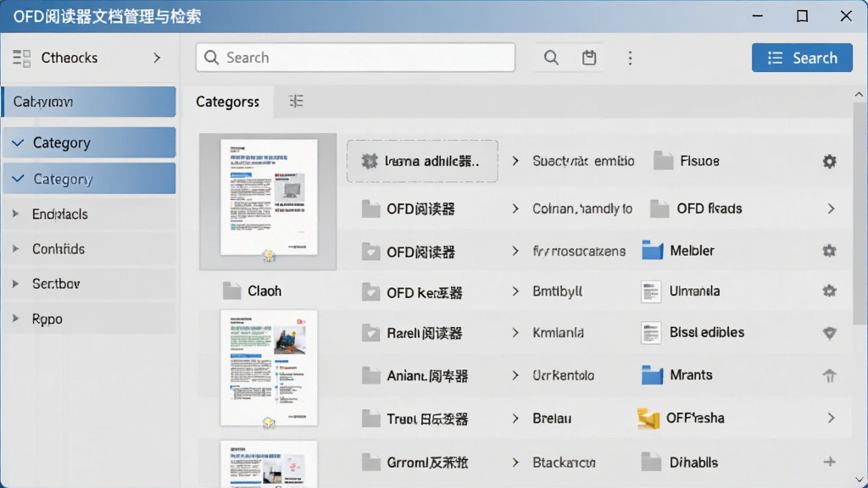Click the chevron at the end of the OFD fleads row
The width and height of the screenshot is (868, 488).
[831, 208]
